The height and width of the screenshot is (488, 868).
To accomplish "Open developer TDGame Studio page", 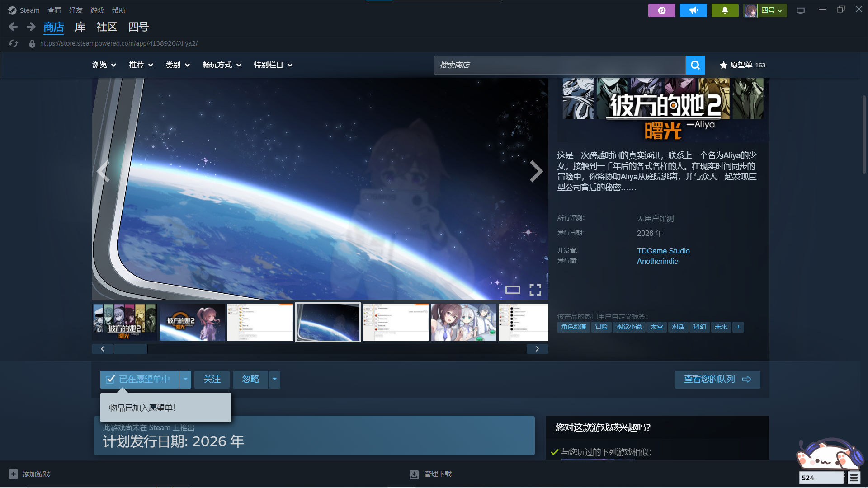I will point(663,251).
